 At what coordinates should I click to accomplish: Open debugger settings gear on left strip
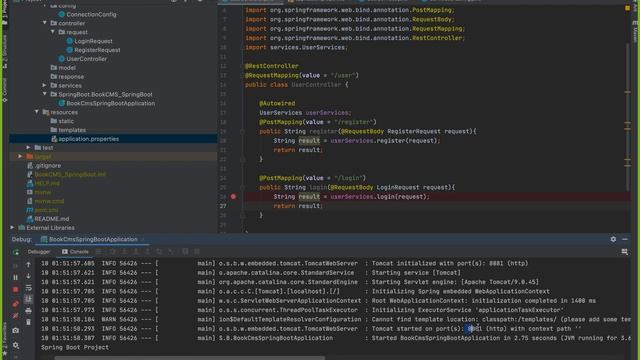[16, 345]
